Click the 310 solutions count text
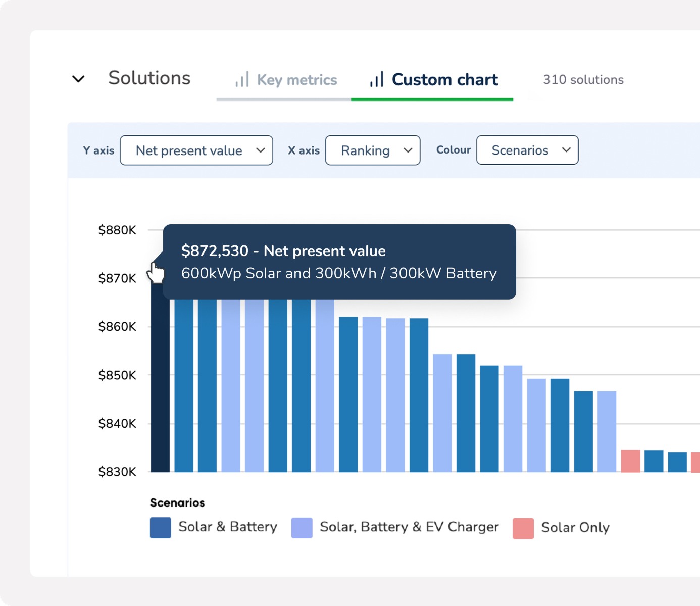Viewport: 700px width, 606px height. (583, 80)
